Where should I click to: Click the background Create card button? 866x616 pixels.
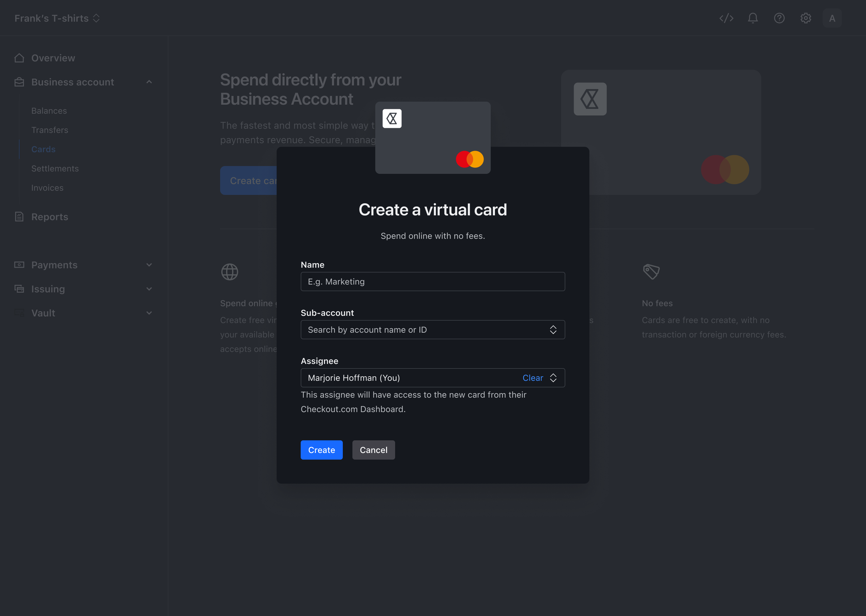(249, 180)
